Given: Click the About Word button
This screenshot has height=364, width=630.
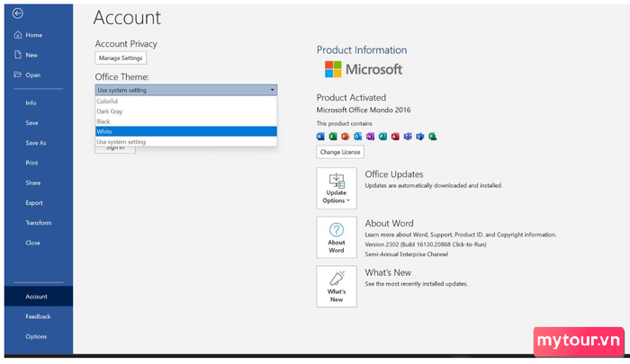Looking at the screenshot, I should click(x=337, y=237).
